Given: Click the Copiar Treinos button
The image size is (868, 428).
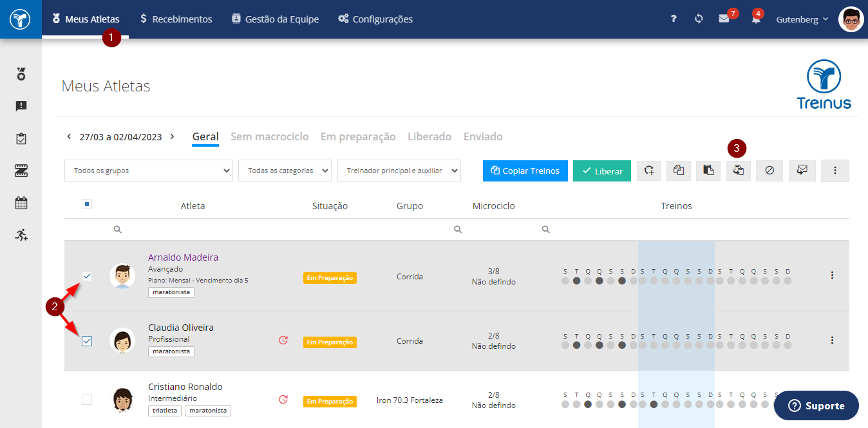Looking at the screenshot, I should 525,171.
